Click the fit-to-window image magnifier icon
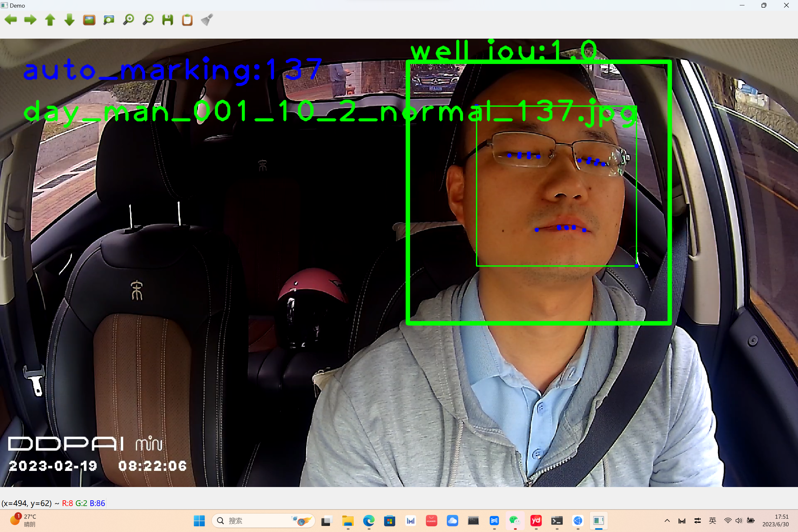The image size is (798, 532). pyautogui.click(x=109, y=20)
